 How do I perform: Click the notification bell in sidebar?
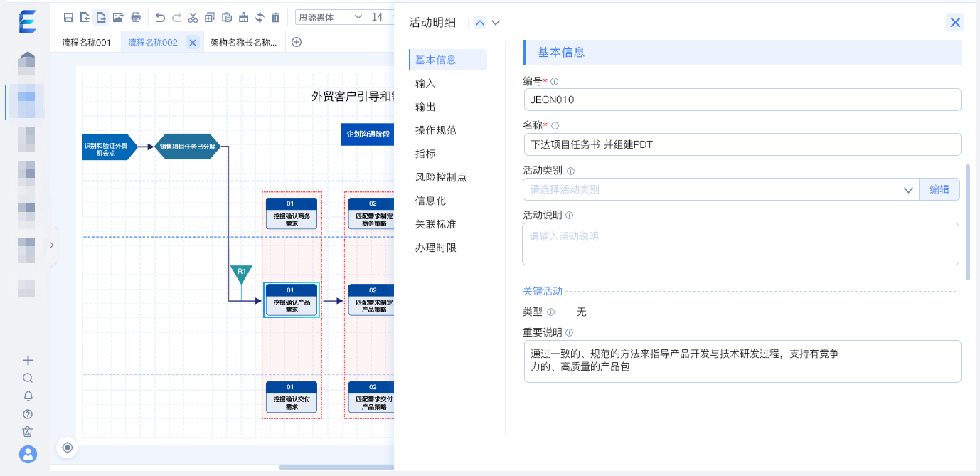[28, 396]
